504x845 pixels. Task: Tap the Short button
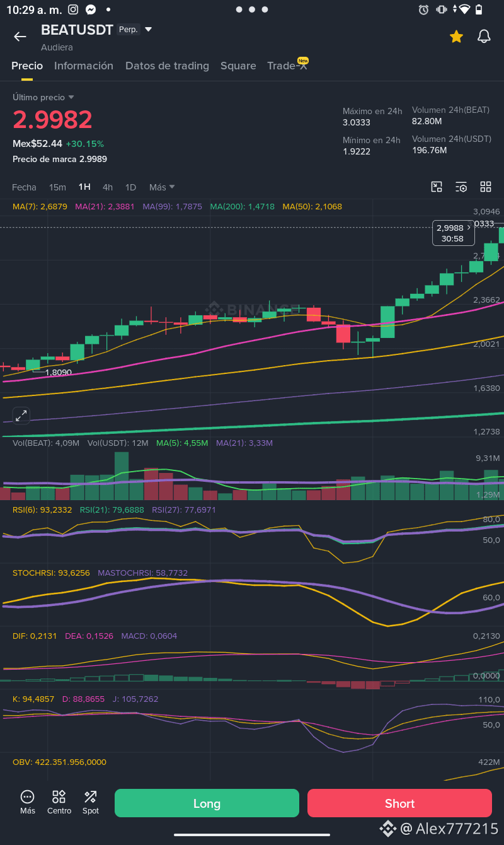399,803
